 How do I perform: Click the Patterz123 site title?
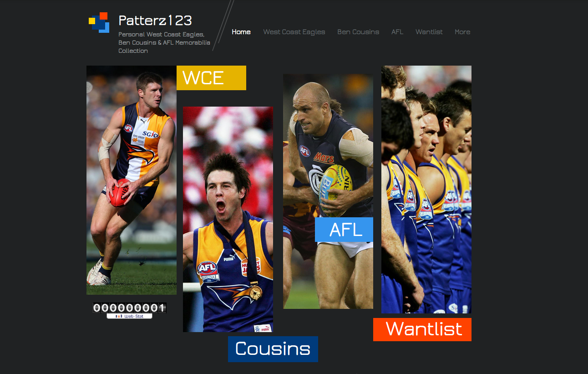155,20
